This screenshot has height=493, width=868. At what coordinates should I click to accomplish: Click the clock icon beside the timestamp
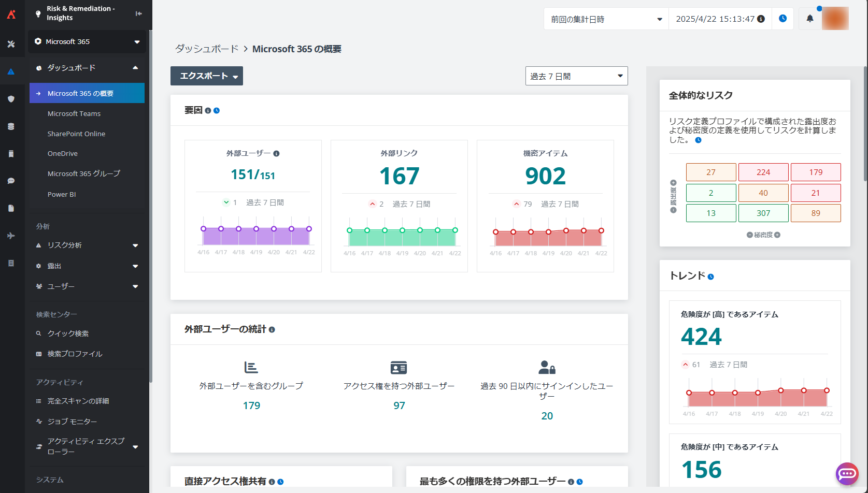point(782,19)
